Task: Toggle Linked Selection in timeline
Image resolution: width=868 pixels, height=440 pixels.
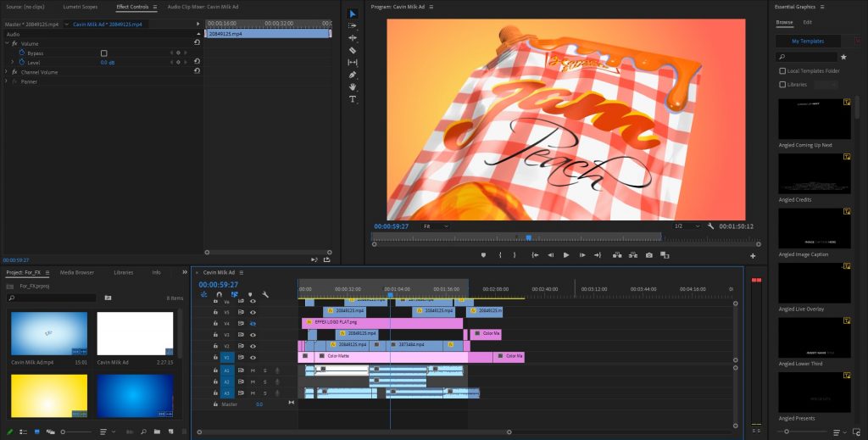Action: [x=234, y=295]
